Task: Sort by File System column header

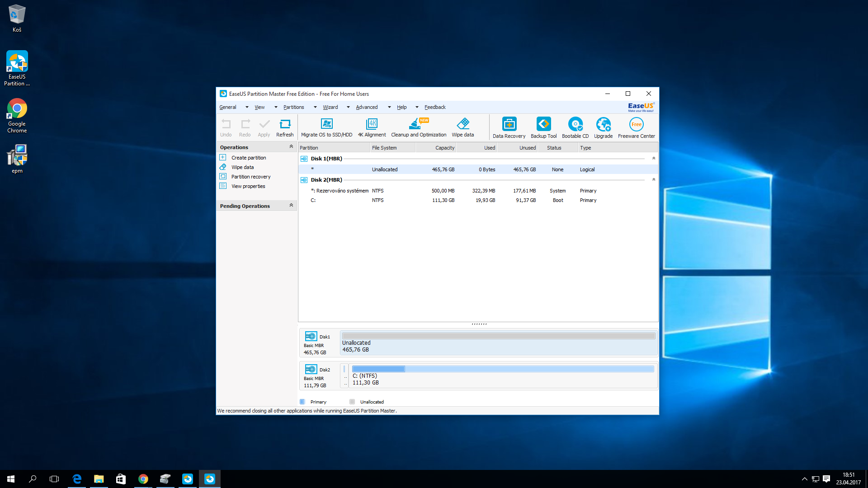Action: coord(392,148)
